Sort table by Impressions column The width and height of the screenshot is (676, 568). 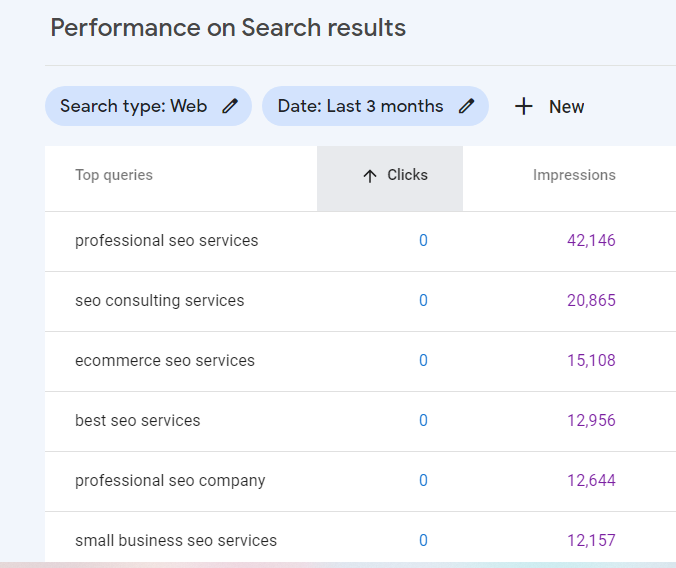pos(574,175)
